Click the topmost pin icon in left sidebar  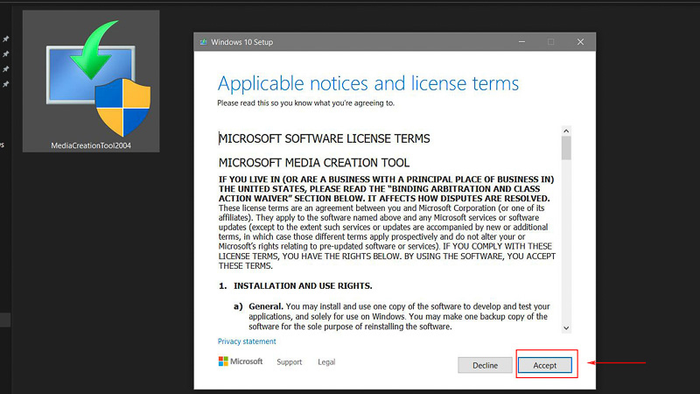click(6, 39)
